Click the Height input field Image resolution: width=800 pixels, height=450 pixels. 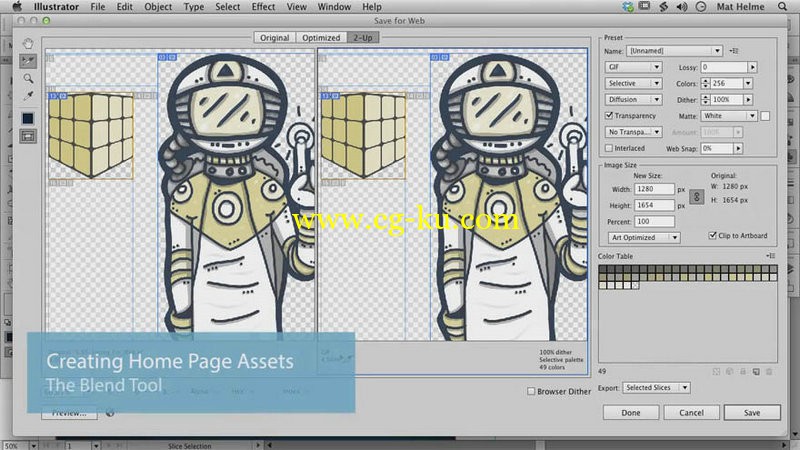point(654,205)
